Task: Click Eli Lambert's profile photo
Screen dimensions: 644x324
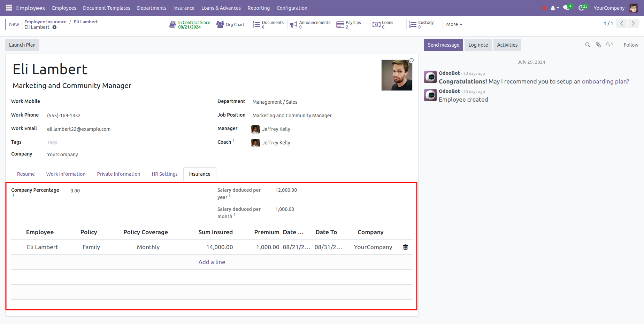Action: [397, 75]
